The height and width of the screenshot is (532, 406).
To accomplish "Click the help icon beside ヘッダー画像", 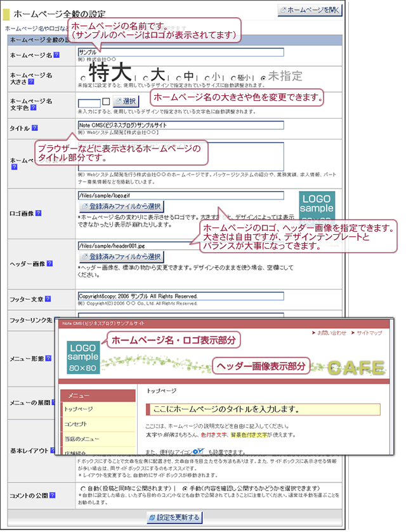I will (49, 263).
